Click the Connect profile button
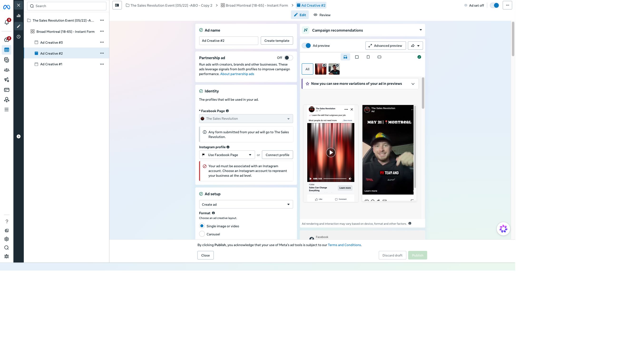644x338 pixels. (x=277, y=155)
